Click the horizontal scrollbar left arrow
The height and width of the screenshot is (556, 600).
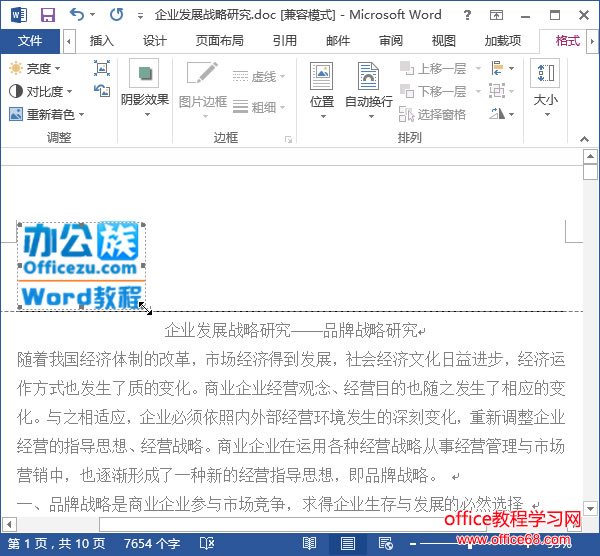(8, 524)
